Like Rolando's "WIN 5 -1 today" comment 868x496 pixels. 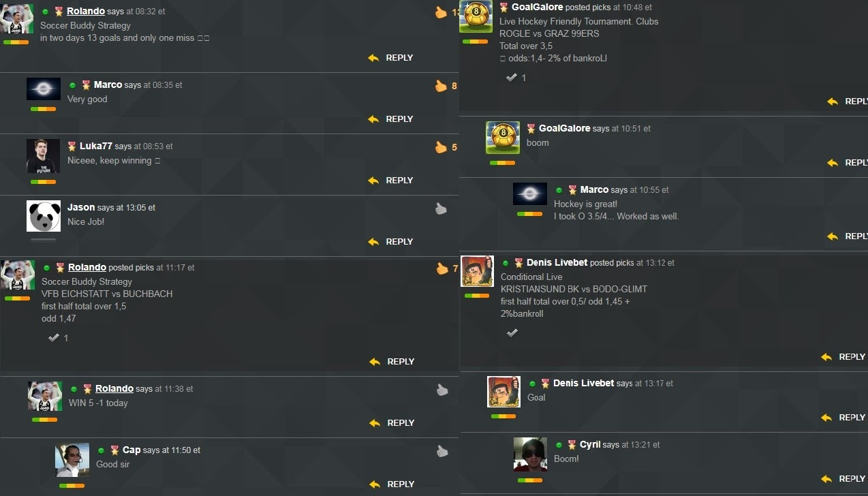coord(442,390)
